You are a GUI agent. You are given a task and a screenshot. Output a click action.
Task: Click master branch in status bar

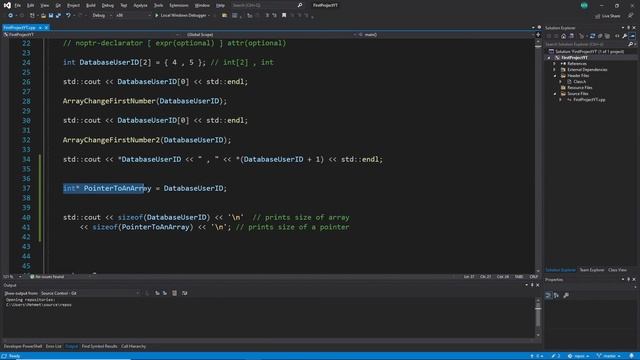click(x=609, y=356)
